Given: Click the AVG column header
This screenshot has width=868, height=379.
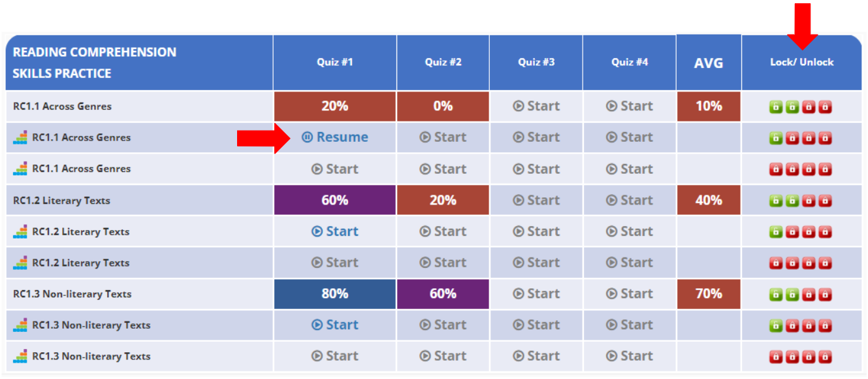Looking at the screenshot, I should point(709,63).
